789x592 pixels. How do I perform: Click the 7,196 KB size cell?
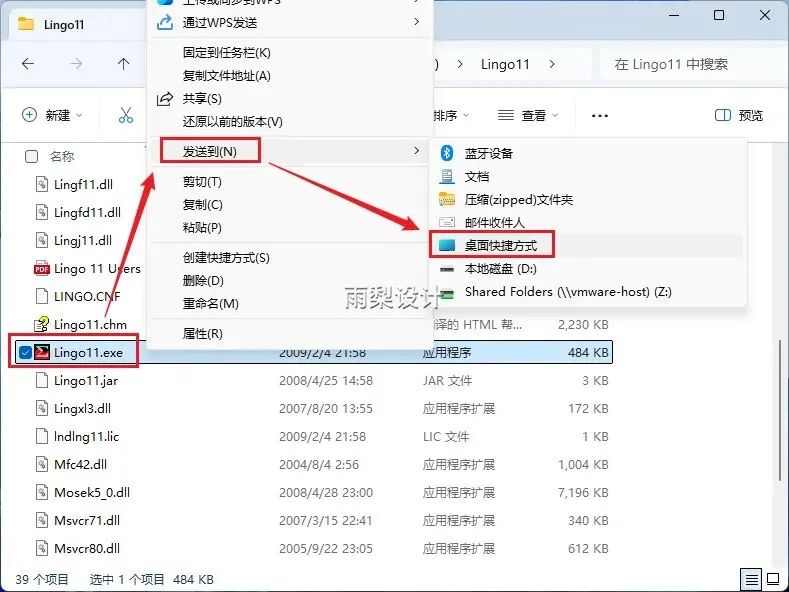point(583,492)
